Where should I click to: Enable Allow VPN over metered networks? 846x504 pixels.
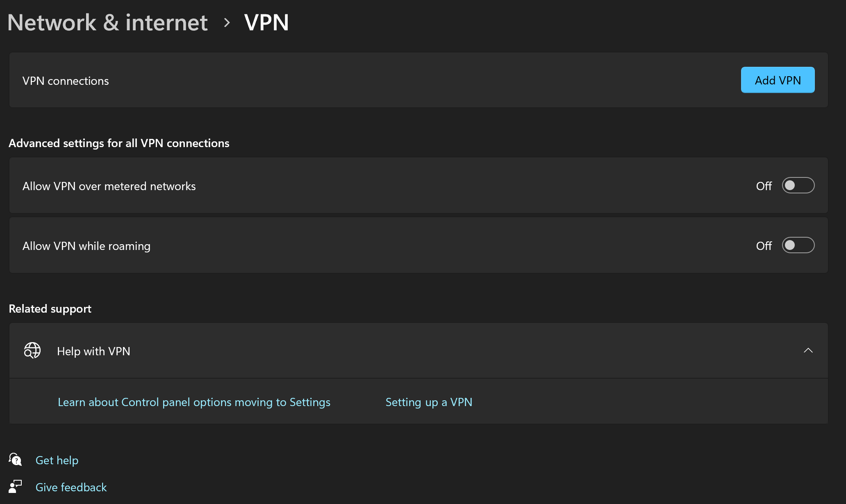pyautogui.click(x=798, y=185)
